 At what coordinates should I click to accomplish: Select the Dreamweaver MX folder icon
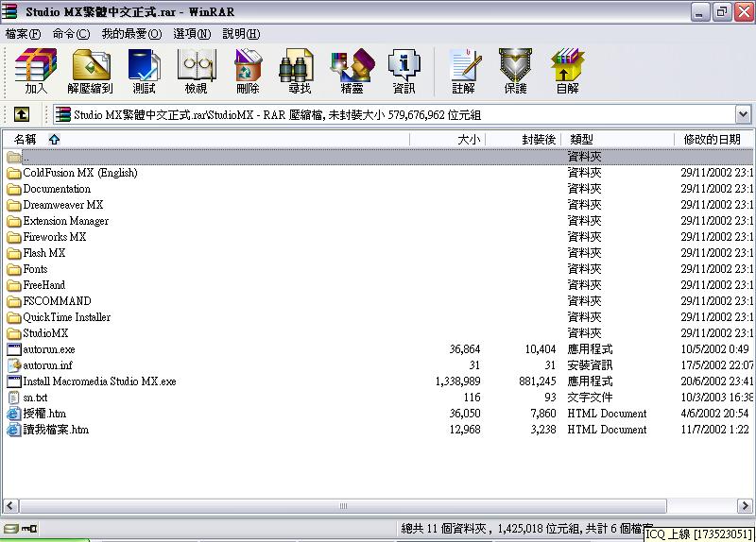(x=14, y=205)
